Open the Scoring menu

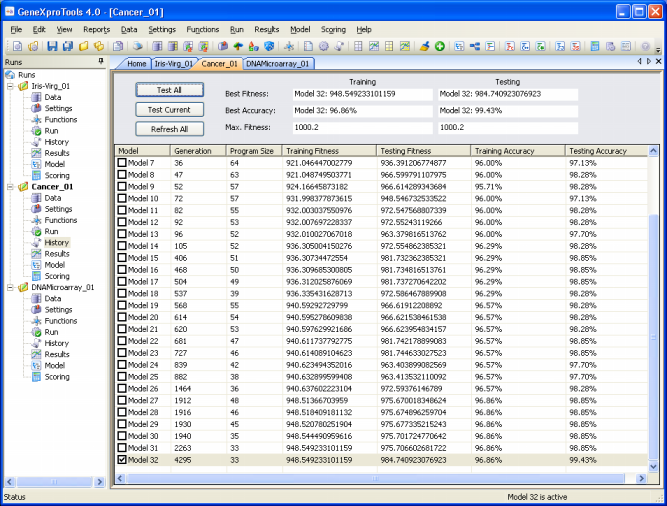[x=333, y=29]
